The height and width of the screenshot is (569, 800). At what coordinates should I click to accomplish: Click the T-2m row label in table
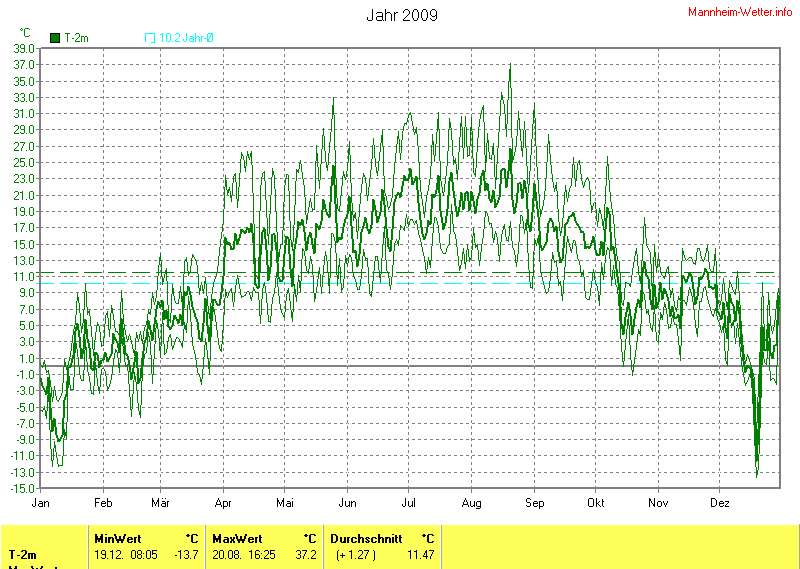[24, 554]
